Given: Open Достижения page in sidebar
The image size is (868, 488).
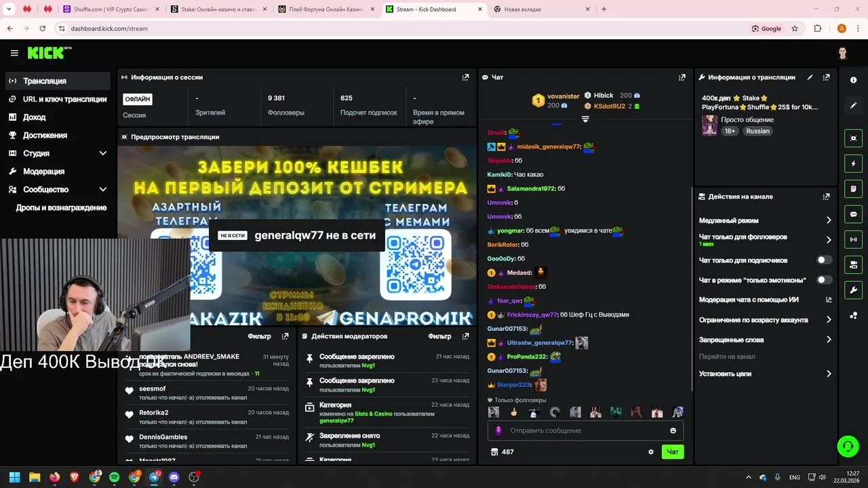Looking at the screenshot, I should coord(58,136).
